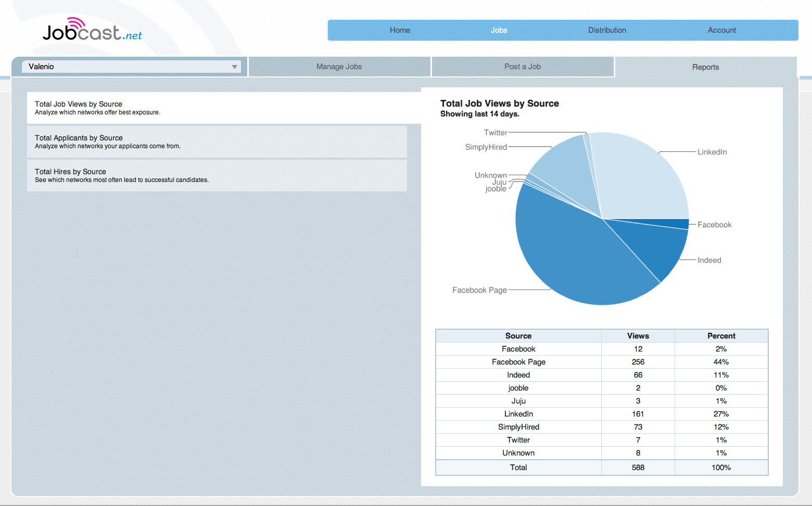Click the Source column header
This screenshot has width=812, height=506.
point(518,336)
